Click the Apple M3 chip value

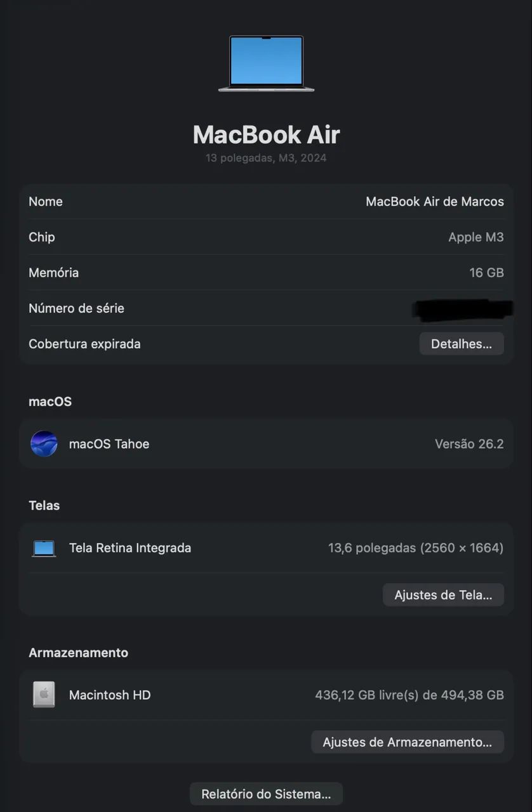476,237
